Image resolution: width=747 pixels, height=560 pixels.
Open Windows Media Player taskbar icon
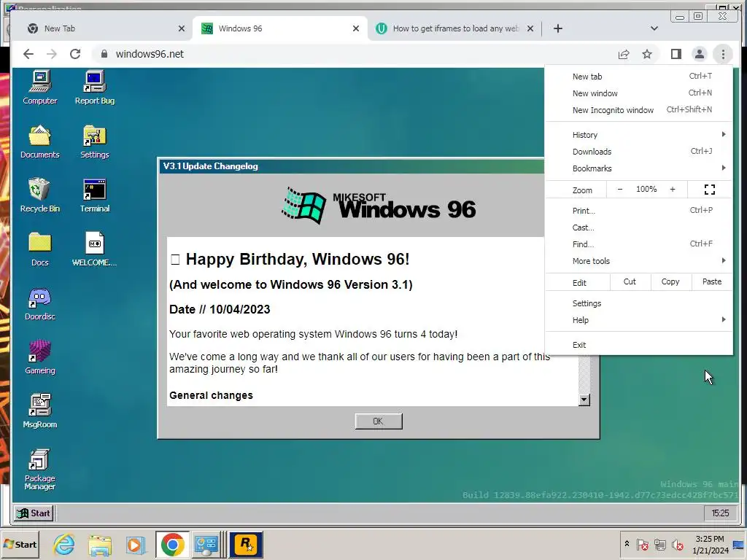pyautogui.click(x=135, y=544)
